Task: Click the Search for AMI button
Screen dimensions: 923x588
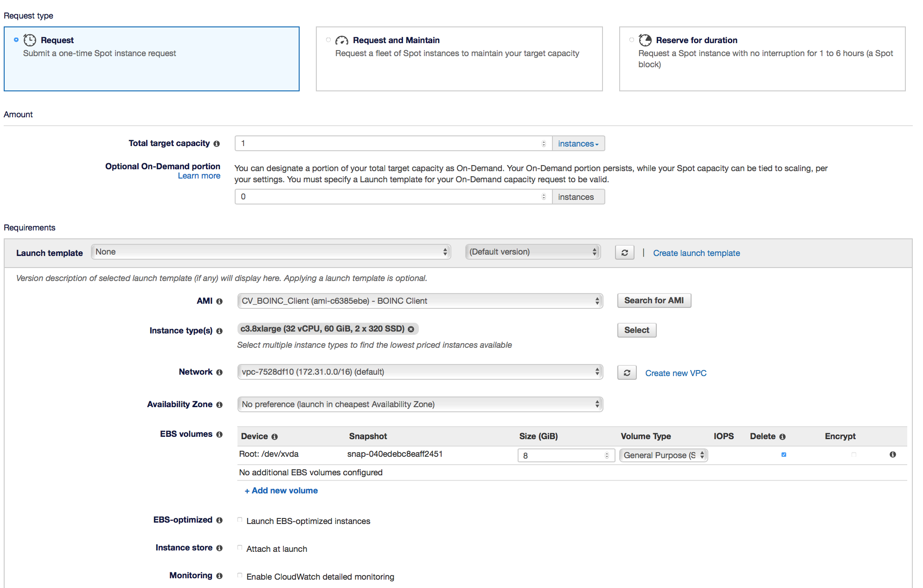Action: tap(654, 300)
